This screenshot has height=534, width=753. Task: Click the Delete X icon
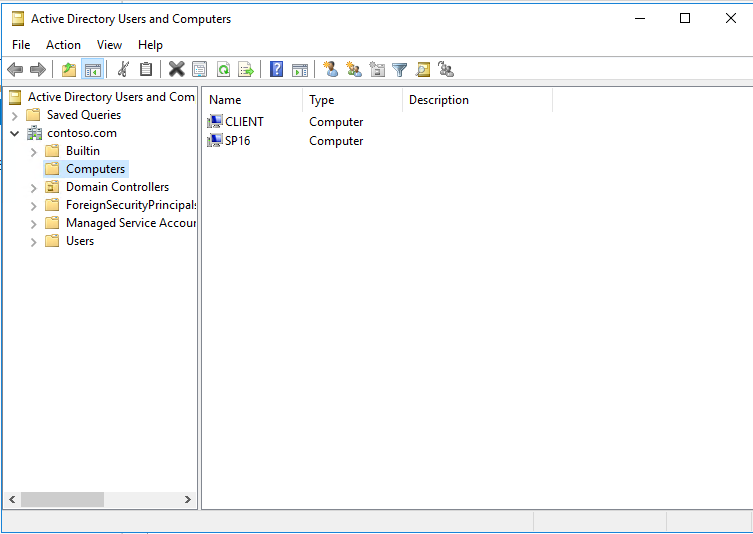177,70
